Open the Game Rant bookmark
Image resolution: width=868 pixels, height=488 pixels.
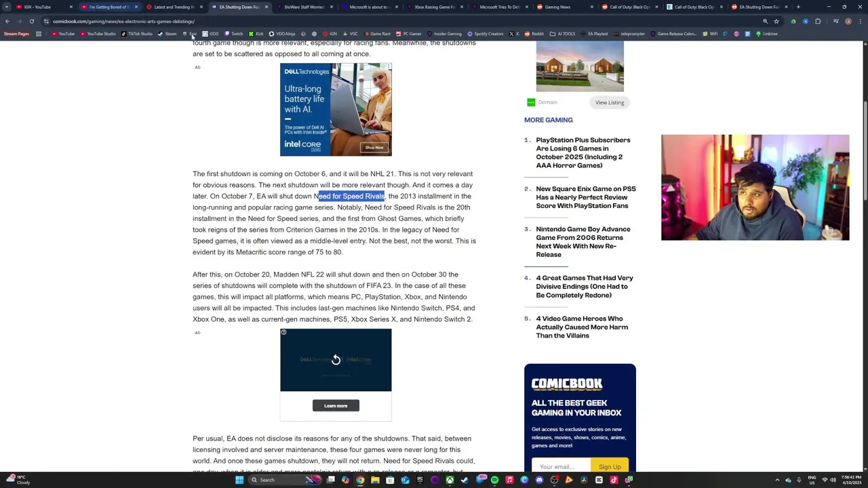click(x=377, y=34)
